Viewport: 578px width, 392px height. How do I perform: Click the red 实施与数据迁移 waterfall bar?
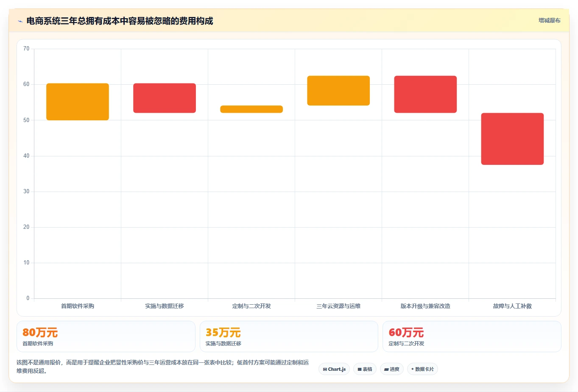(x=165, y=98)
